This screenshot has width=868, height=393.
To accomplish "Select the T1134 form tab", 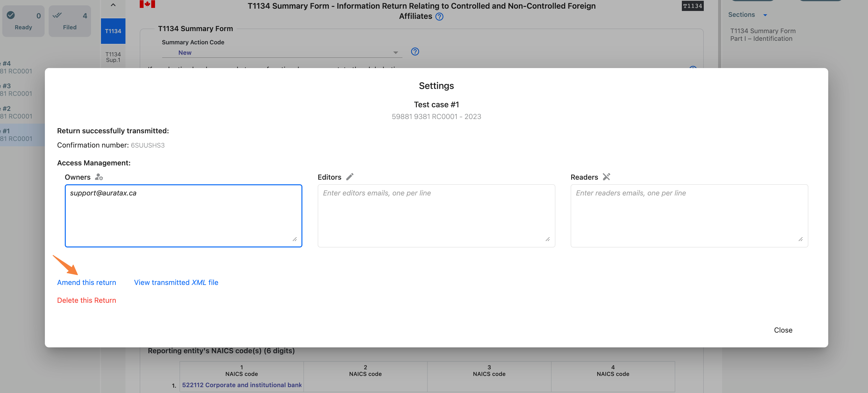I will point(113,31).
